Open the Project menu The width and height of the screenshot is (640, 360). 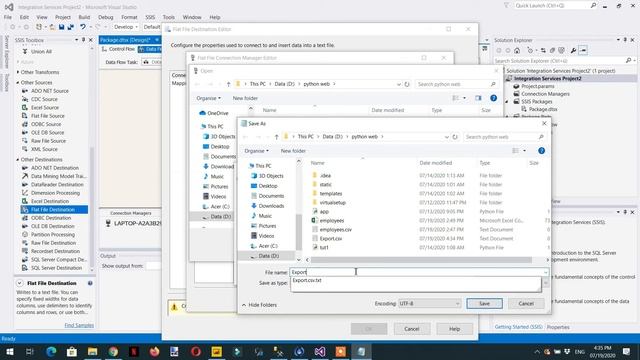tap(63, 17)
